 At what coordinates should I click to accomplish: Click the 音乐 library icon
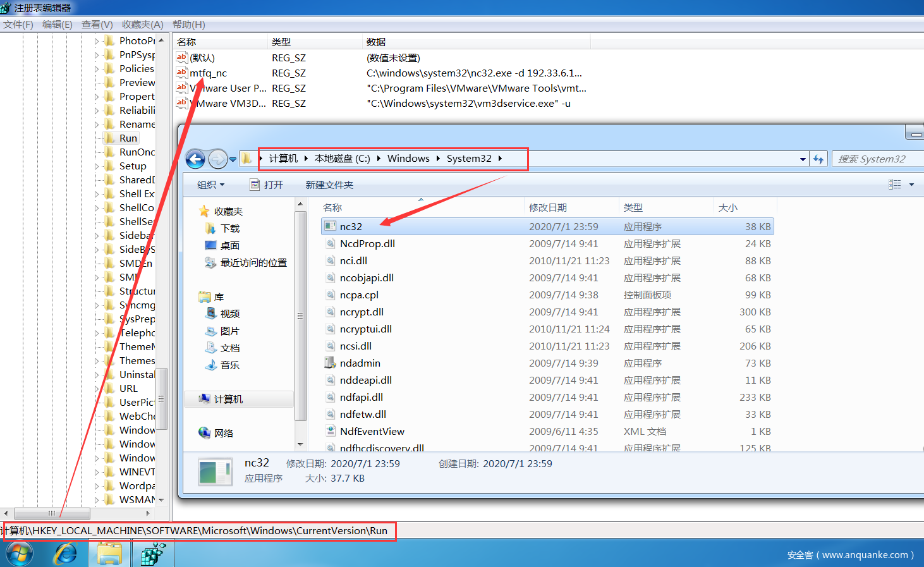tap(210, 365)
